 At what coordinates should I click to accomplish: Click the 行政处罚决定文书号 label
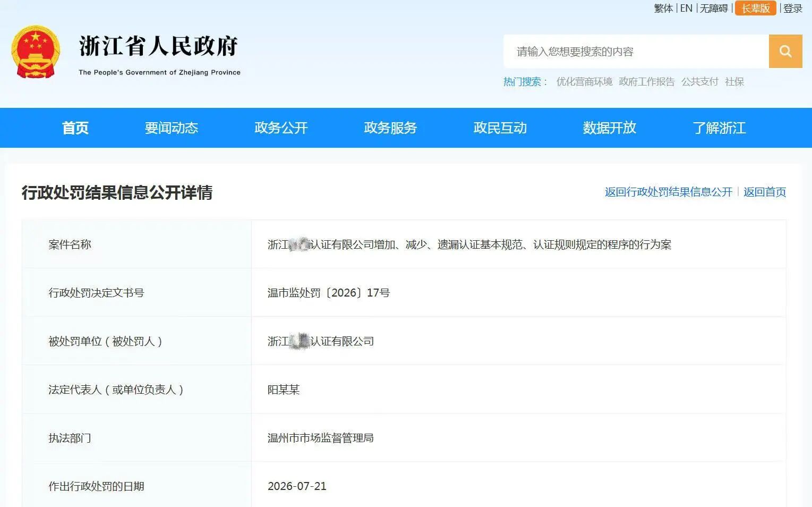click(x=96, y=293)
